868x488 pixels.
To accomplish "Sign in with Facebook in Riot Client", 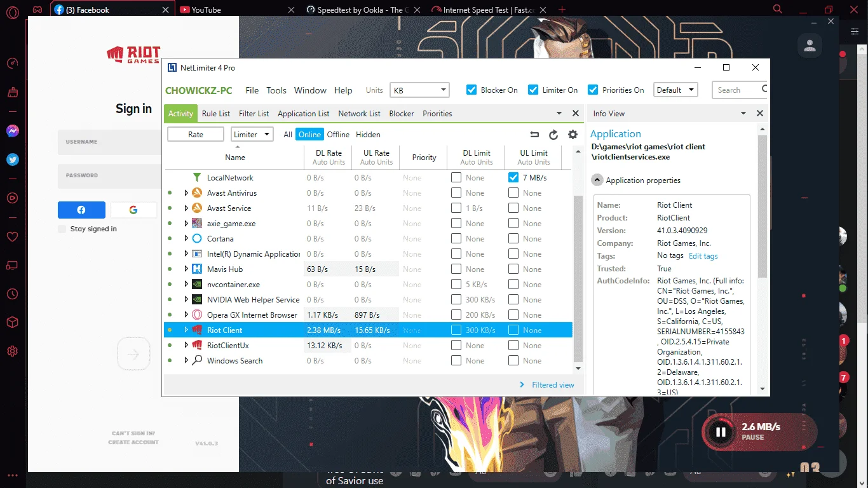I will 81,210.
